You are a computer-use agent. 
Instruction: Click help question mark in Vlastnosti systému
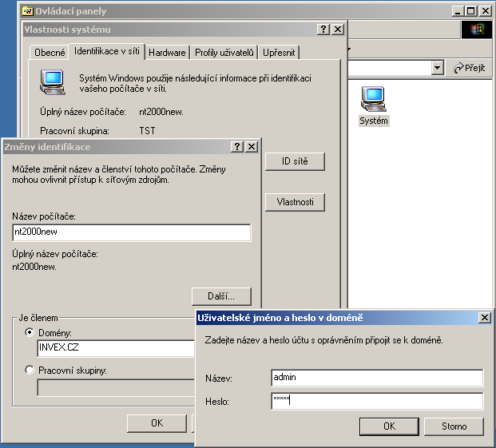[x=323, y=30]
